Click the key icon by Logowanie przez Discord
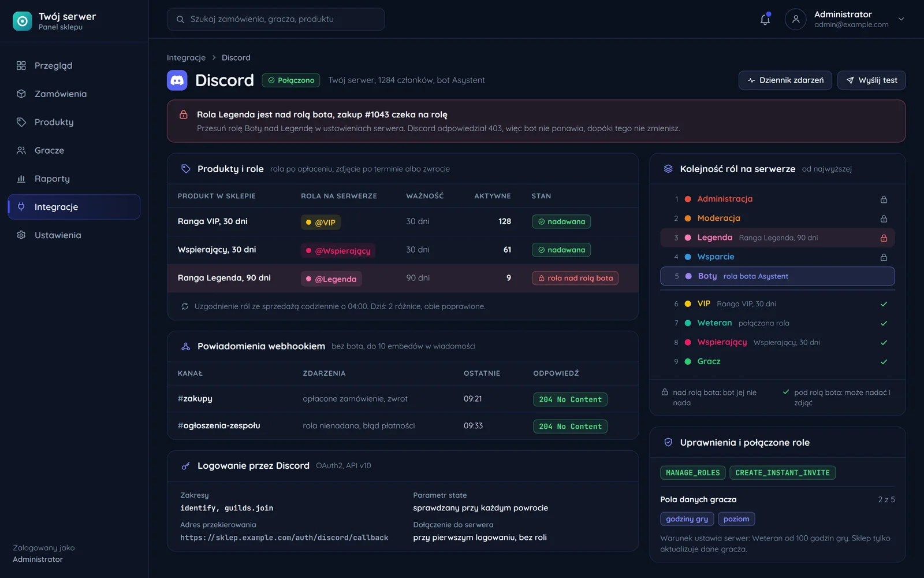924x578 pixels. (x=185, y=466)
